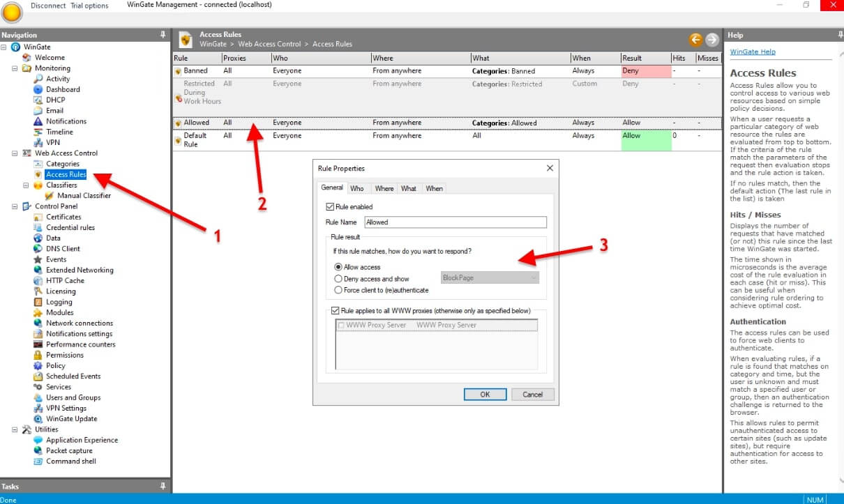
Task: Open the Timeline pencil icon
Action: click(38, 132)
